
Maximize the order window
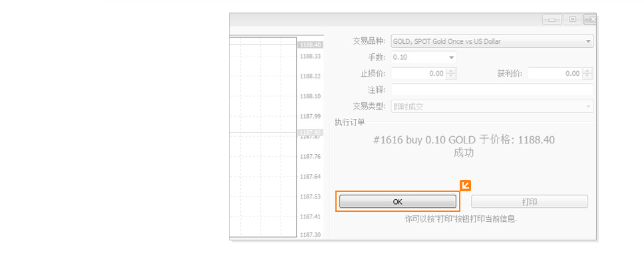572,19
